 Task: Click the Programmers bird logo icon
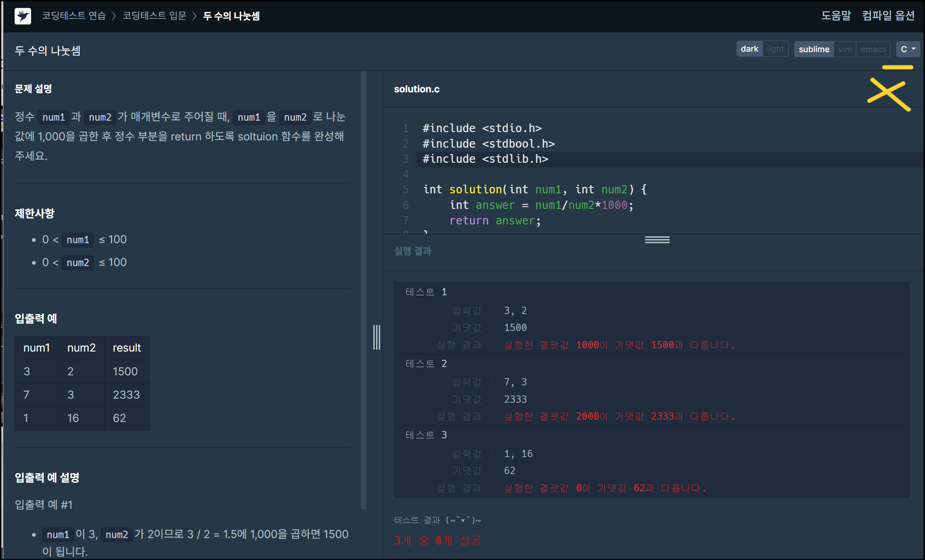pyautogui.click(x=22, y=16)
